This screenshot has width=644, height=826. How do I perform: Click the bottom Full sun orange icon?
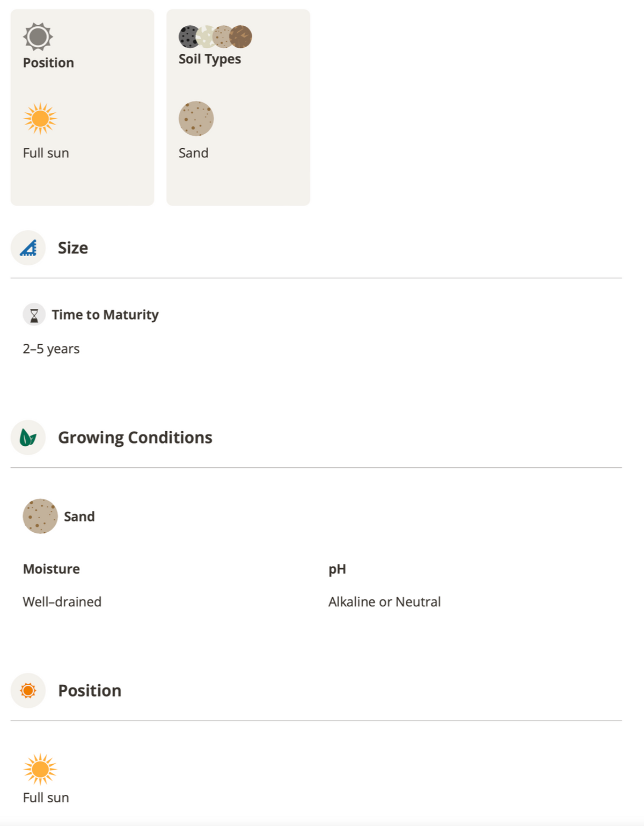40,769
